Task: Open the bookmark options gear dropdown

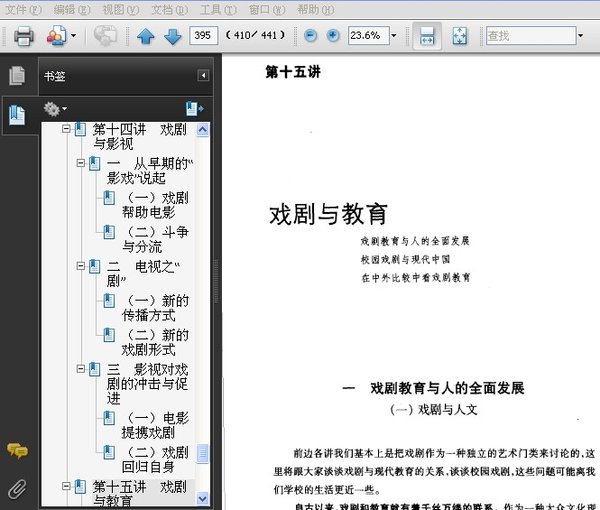Action: 55,109
